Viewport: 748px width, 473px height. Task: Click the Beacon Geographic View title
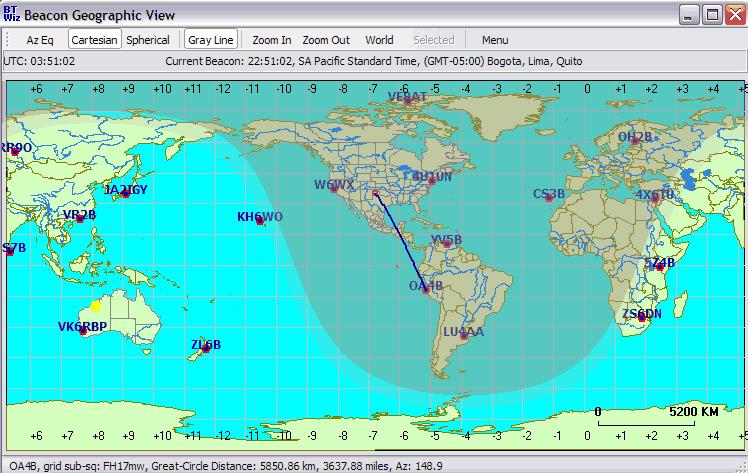pos(99,15)
